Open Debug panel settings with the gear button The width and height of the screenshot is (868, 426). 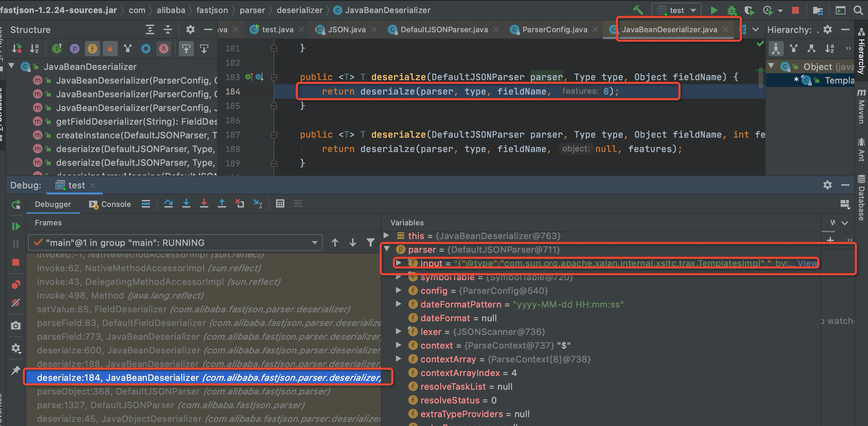(828, 185)
